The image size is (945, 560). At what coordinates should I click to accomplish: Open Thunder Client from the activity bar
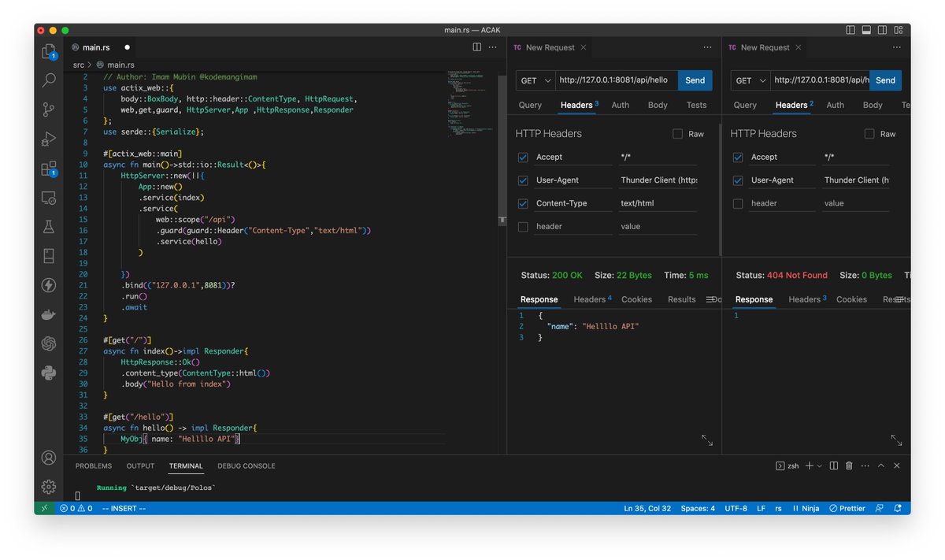(49, 285)
